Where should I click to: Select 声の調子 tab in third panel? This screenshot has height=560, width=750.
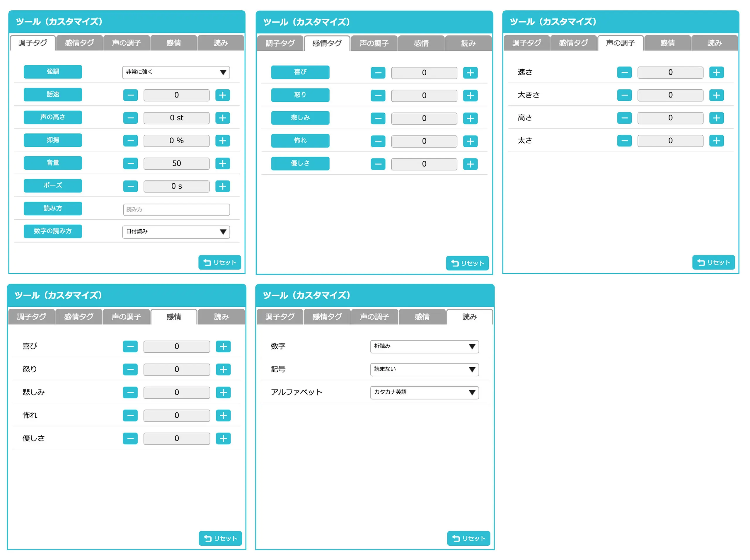621,43
